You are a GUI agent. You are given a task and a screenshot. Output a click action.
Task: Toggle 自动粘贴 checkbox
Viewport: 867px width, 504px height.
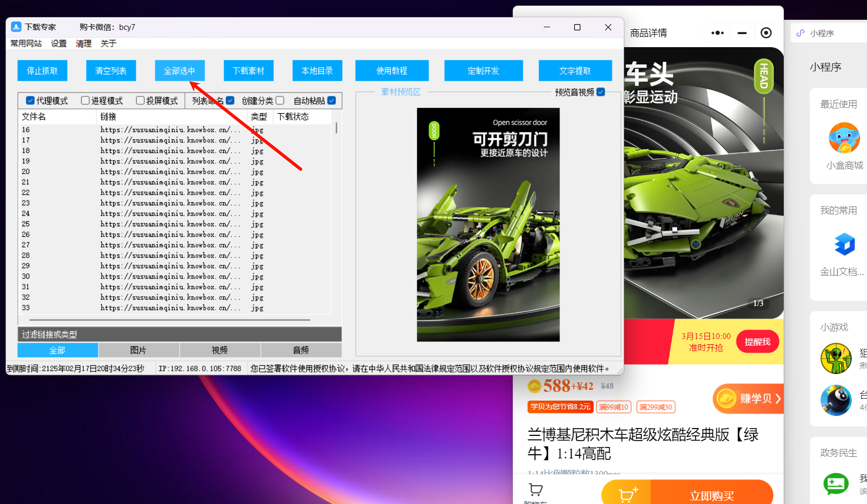[332, 101]
